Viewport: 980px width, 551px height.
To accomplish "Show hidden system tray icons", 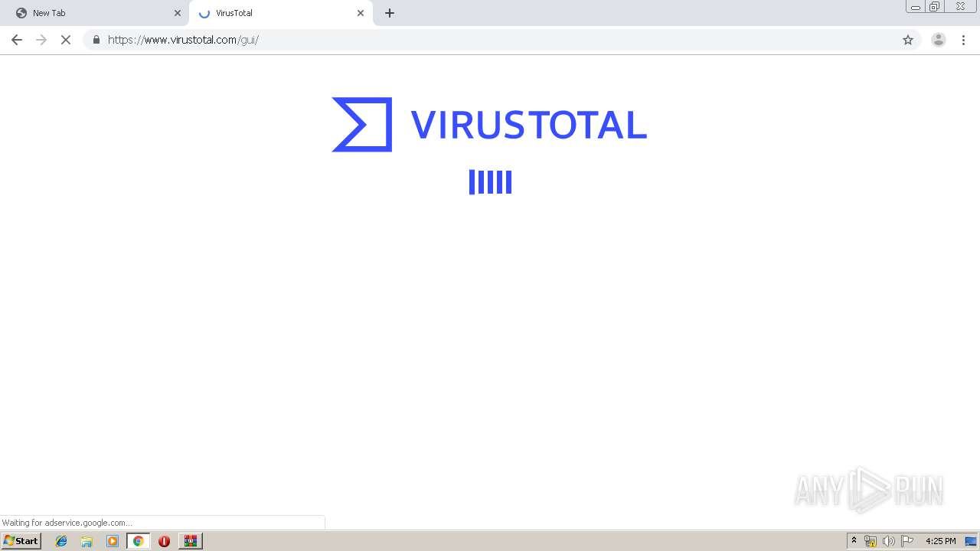I will (x=854, y=541).
